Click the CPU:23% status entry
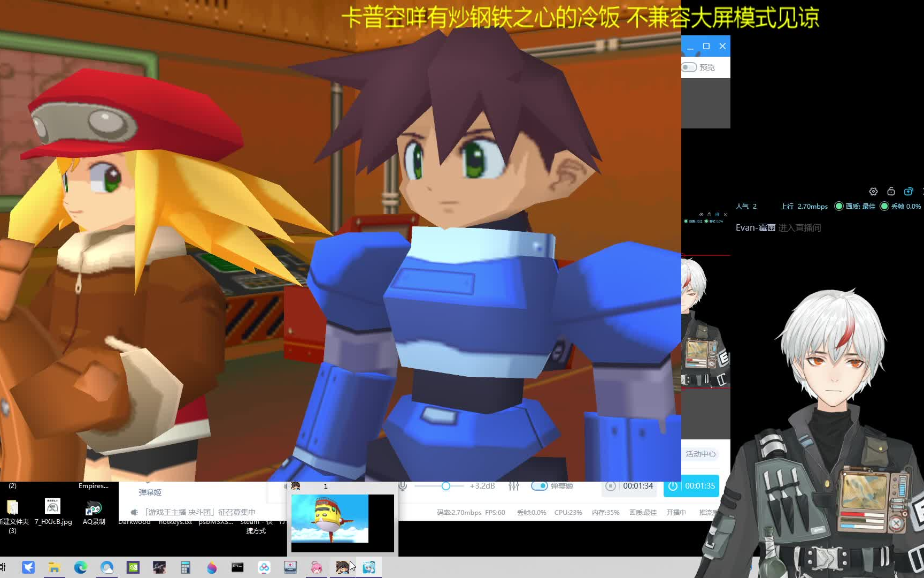 pyautogui.click(x=568, y=513)
